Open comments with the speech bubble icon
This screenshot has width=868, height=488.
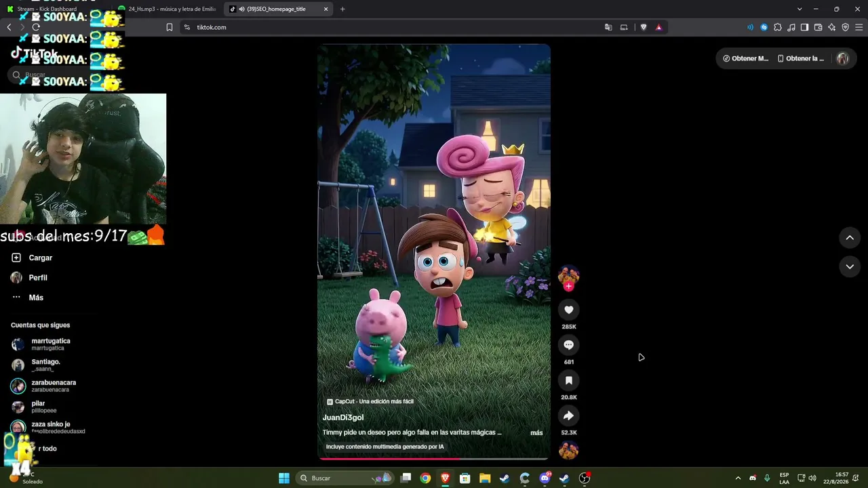click(x=568, y=345)
